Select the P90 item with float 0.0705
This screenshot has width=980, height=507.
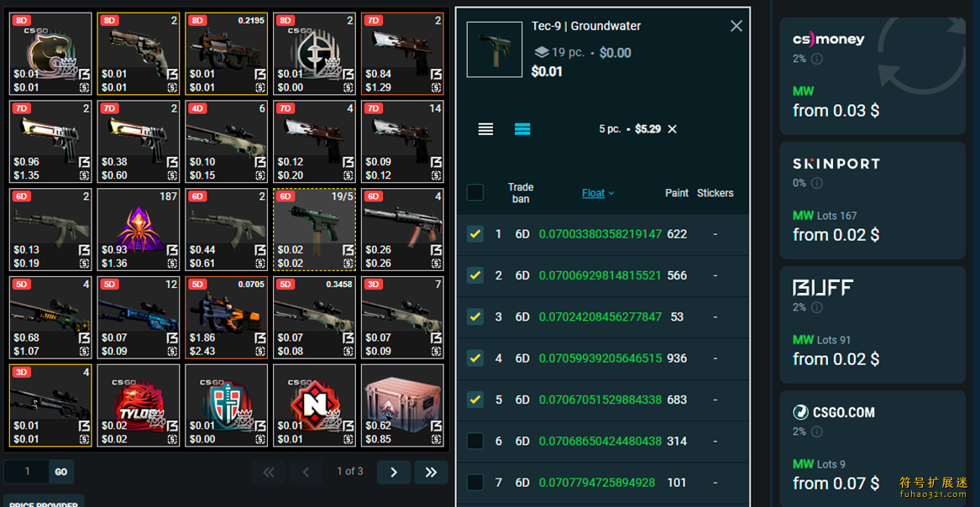(226, 318)
